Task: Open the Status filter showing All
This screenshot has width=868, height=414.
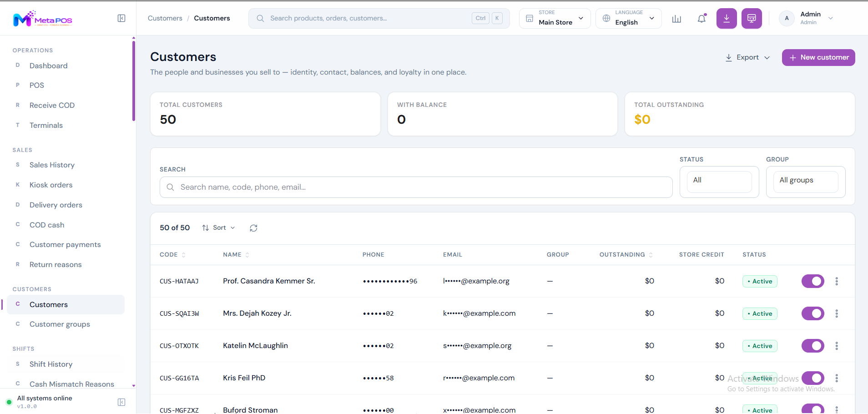Action: tap(719, 182)
